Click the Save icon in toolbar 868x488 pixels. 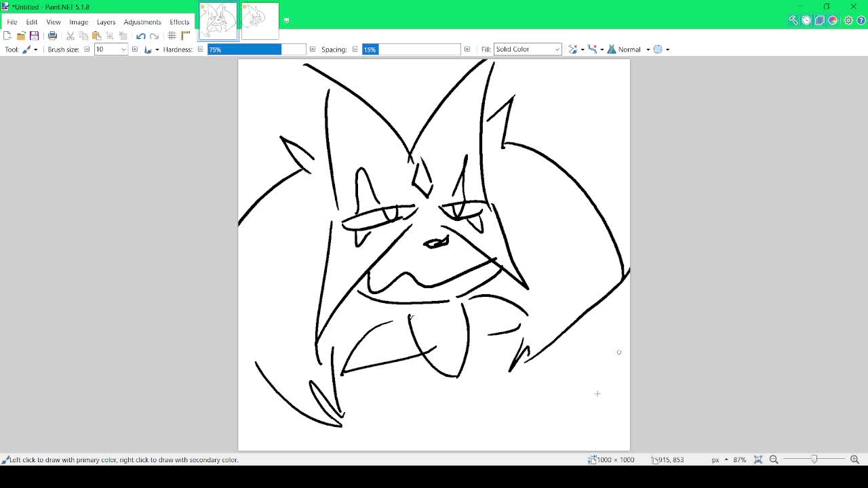coord(34,36)
